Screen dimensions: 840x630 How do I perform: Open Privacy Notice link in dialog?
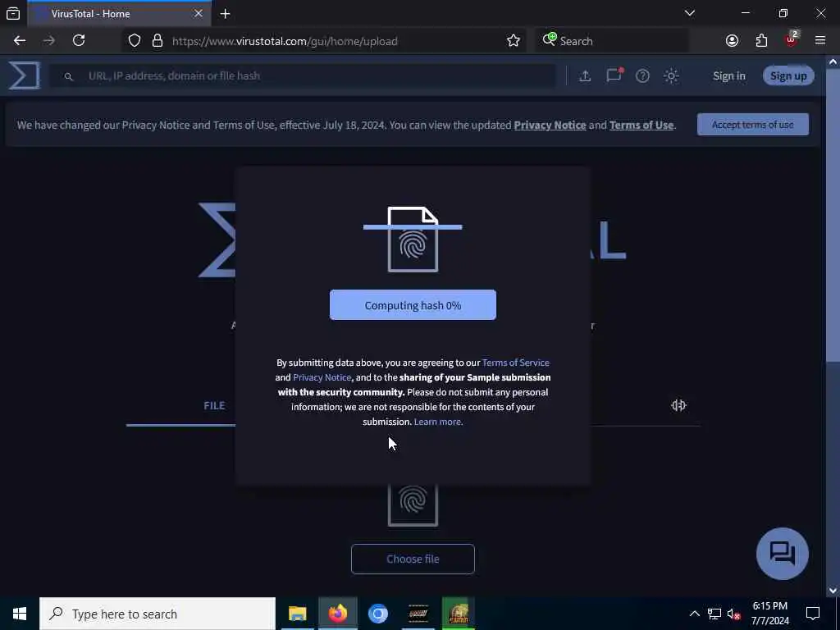322,377
